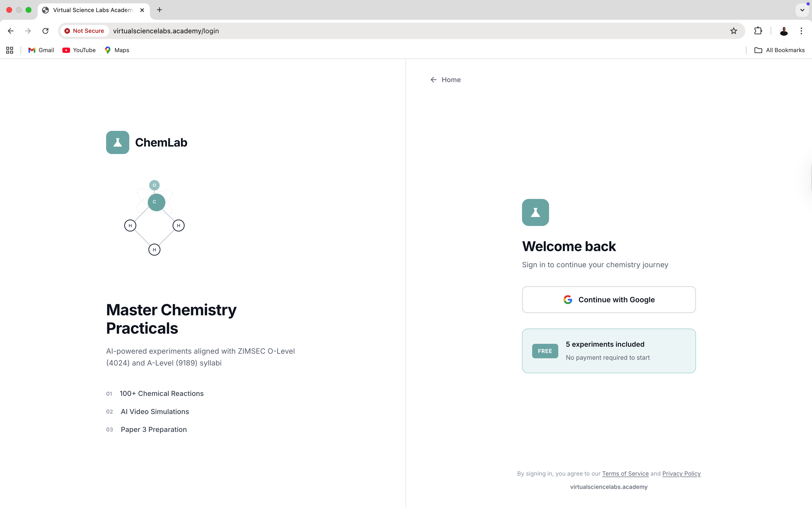Click the Not Secure site info chip
The image size is (812, 507).
tap(85, 31)
